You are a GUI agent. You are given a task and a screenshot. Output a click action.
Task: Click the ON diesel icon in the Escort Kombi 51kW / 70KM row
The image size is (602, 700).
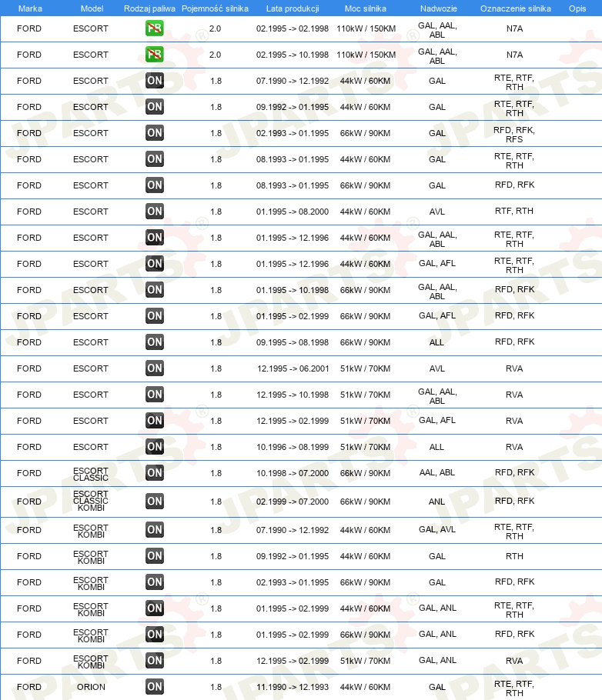pyautogui.click(x=155, y=660)
